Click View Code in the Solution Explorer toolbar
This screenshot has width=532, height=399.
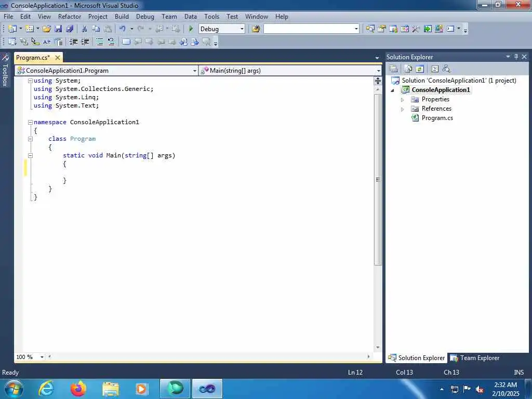point(435,69)
